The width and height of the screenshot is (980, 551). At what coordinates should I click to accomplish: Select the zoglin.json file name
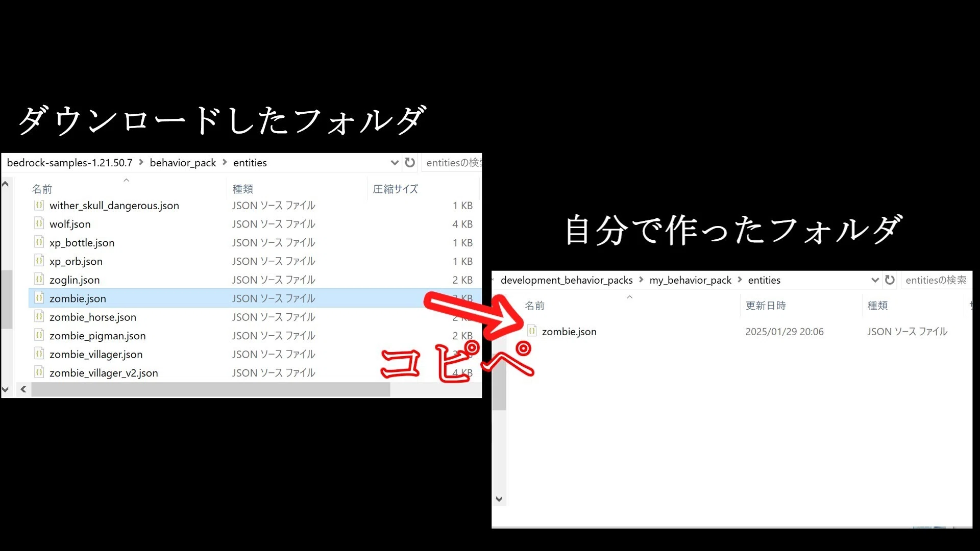tap(75, 280)
